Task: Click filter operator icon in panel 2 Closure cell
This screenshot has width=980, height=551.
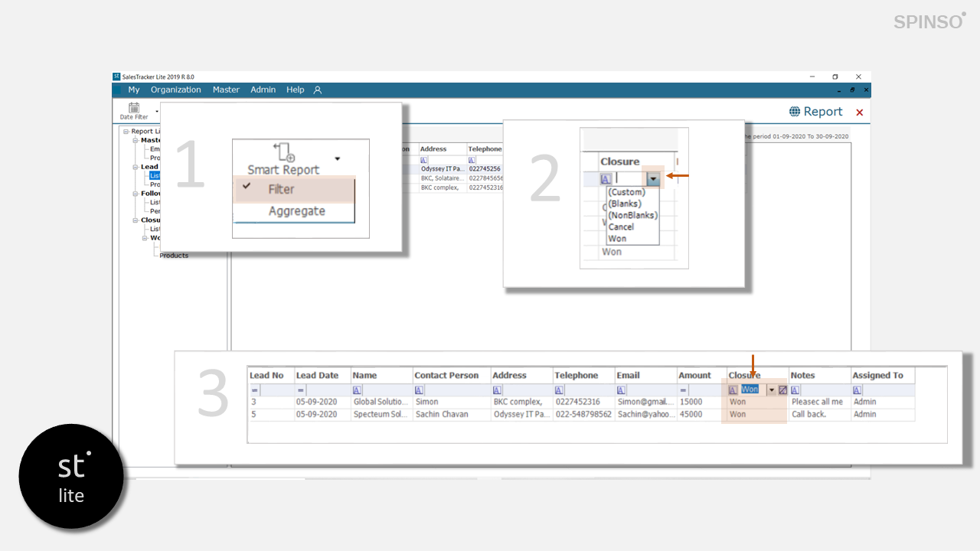Action: 606,179
